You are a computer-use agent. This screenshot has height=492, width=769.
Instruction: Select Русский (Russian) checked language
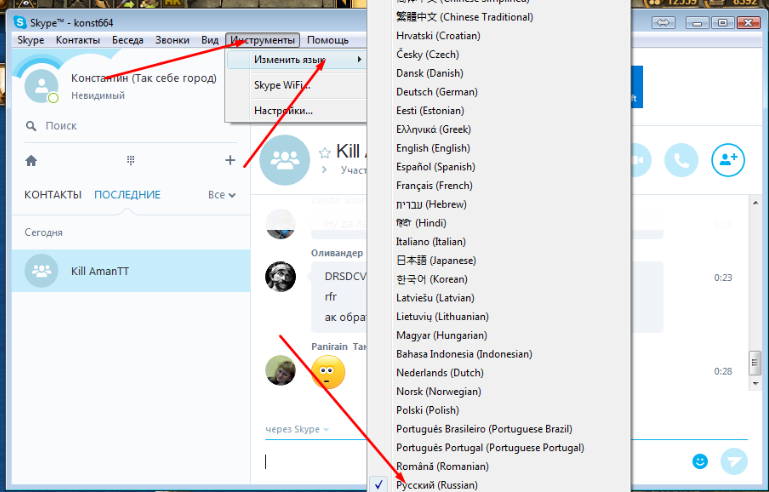(x=437, y=485)
